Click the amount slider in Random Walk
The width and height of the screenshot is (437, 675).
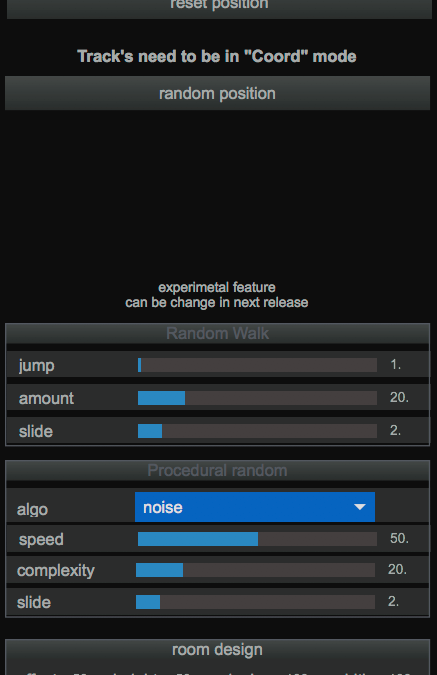(x=257, y=398)
